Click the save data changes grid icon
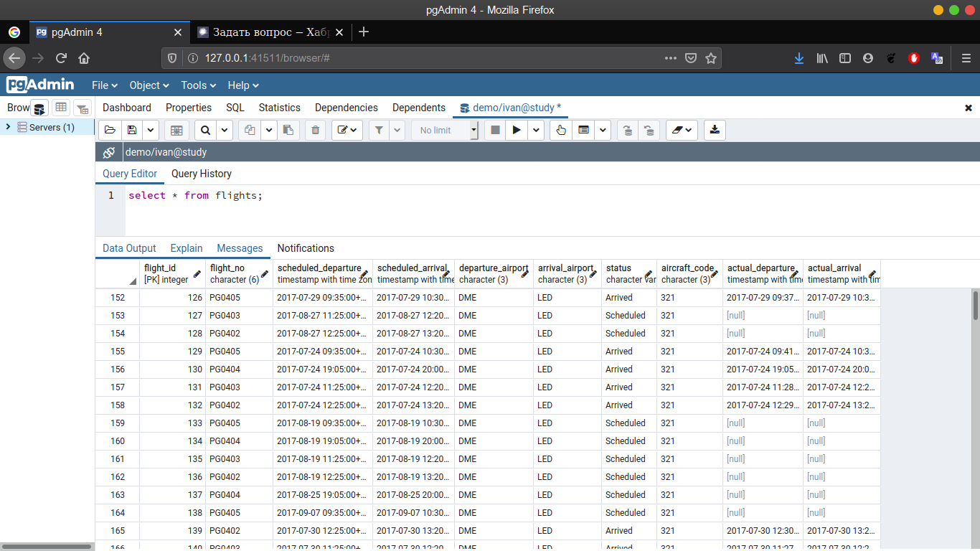The image size is (980, 551). pyautogui.click(x=176, y=130)
